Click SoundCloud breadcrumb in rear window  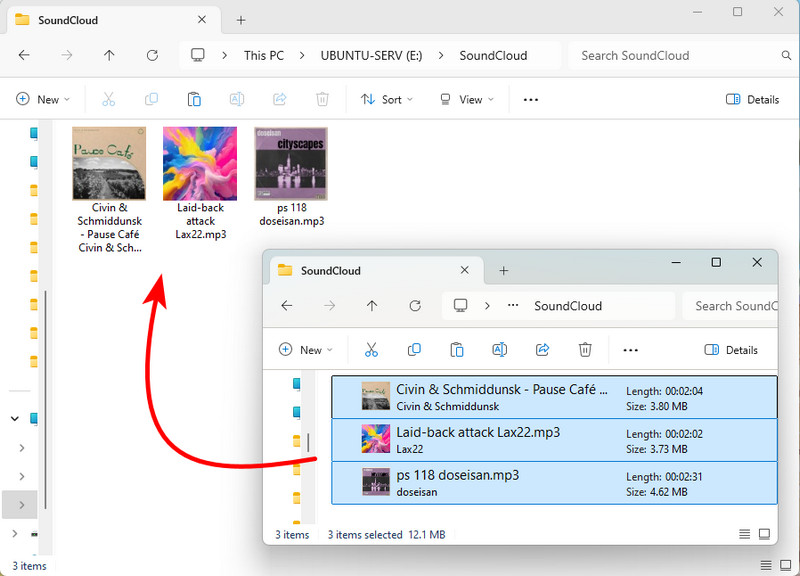tap(493, 56)
